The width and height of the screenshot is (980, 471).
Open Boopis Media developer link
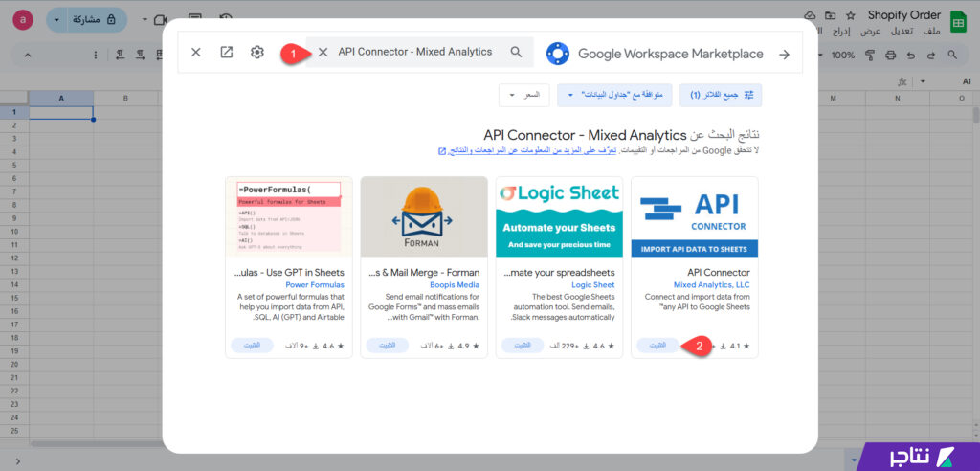455,285
